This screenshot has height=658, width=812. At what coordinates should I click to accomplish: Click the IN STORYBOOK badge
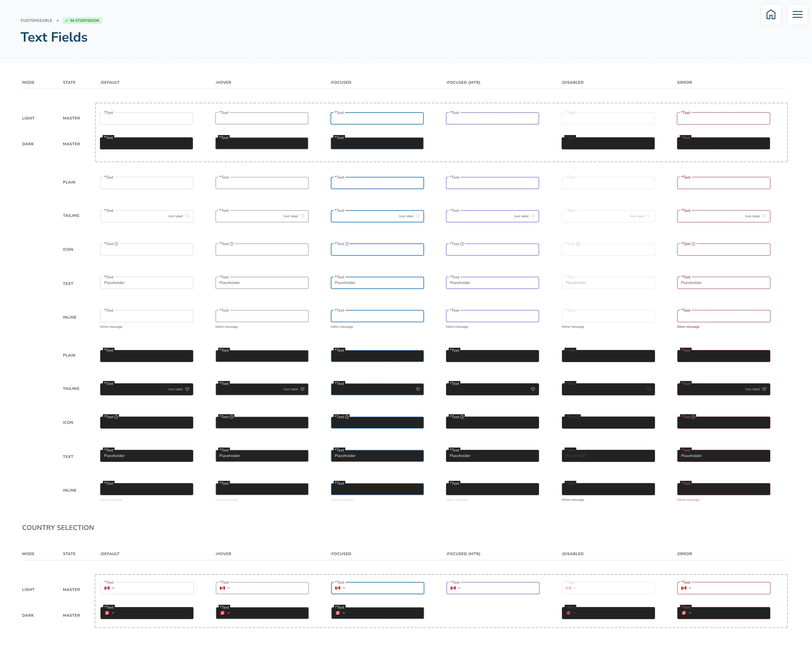pos(82,21)
